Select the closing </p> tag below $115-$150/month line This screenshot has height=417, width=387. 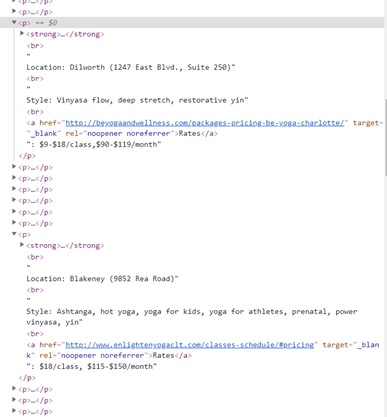click(27, 378)
